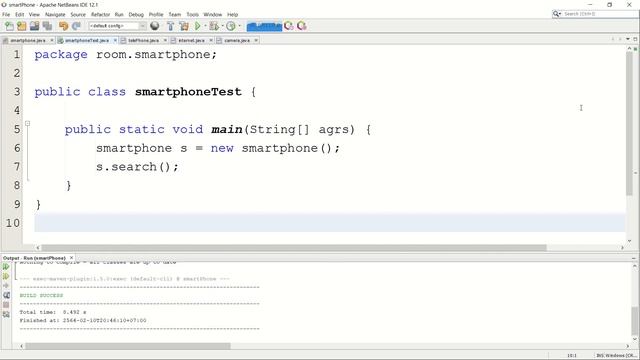The height and width of the screenshot is (360, 640).
Task: Open the editor document list dropdown arrow
Action: [x=628, y=39]
